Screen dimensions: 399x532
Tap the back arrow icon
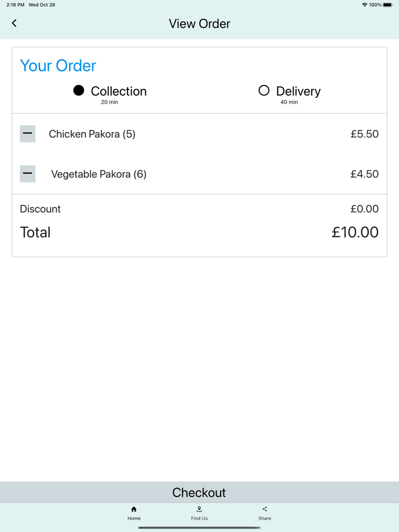pyautogui.click(x=14, y=23)
